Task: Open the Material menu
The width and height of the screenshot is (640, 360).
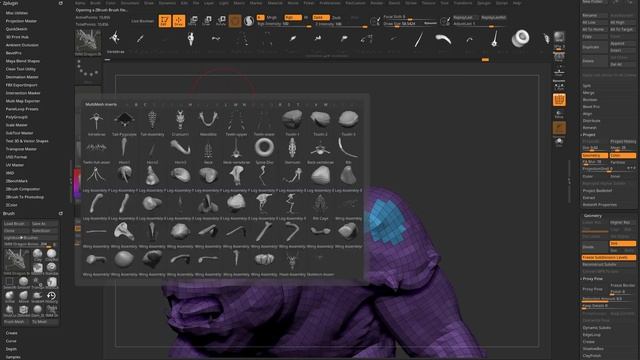Action: pyautogui.click(x=275, y=3)
